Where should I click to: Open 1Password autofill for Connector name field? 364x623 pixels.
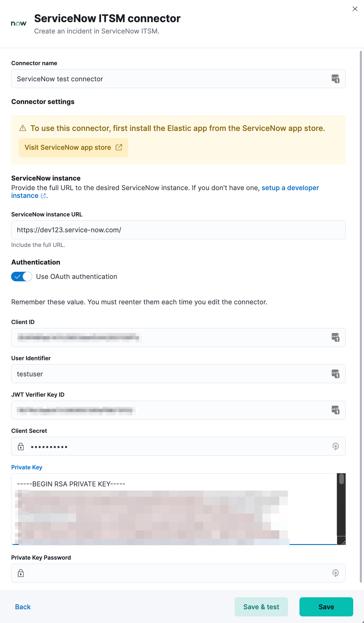click(335, 79)
